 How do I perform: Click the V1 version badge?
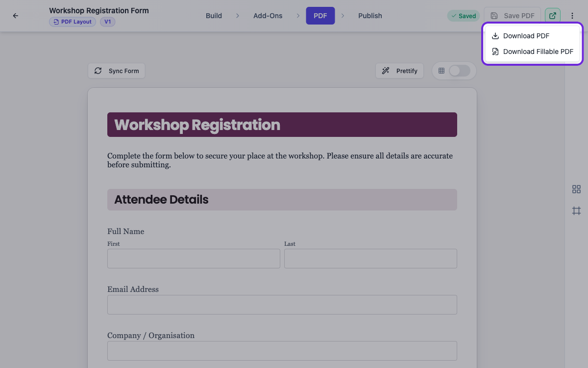tap(108, 22)
